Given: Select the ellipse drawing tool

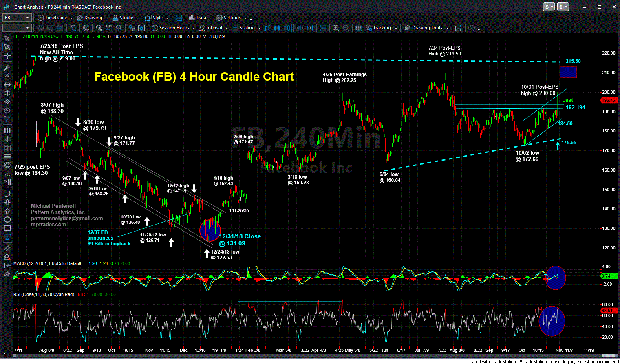Looking at the screenshot, I should click(7, 219).
